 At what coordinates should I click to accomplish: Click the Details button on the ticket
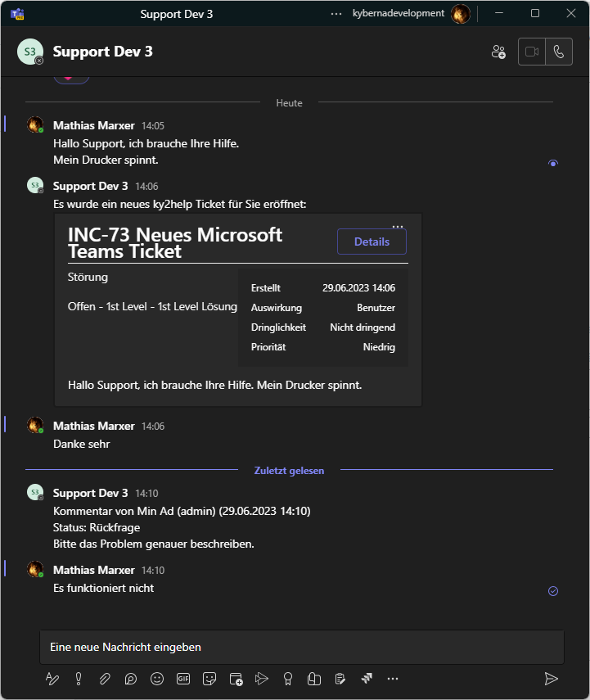click(372, 242)
